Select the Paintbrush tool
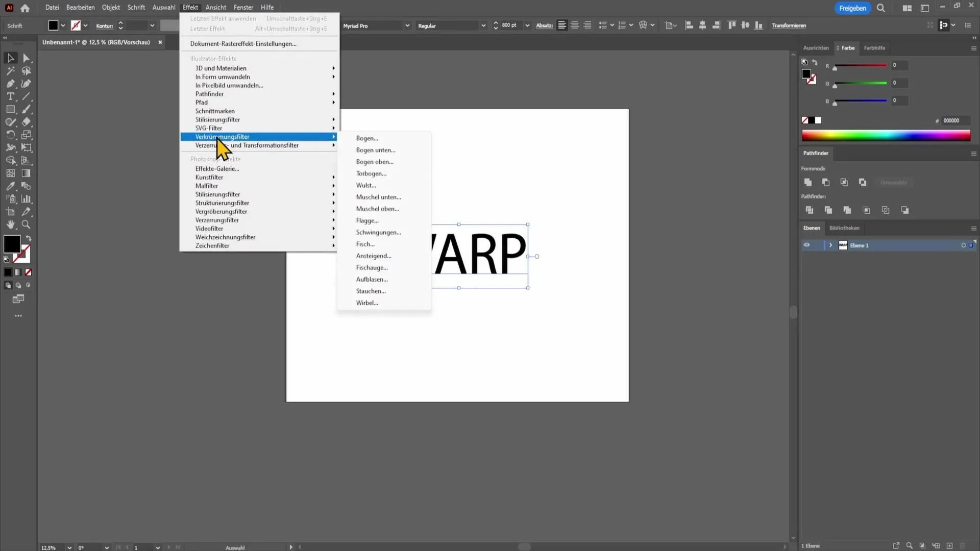The width and height of the screenshot is (980, 551). pos(27,109)
